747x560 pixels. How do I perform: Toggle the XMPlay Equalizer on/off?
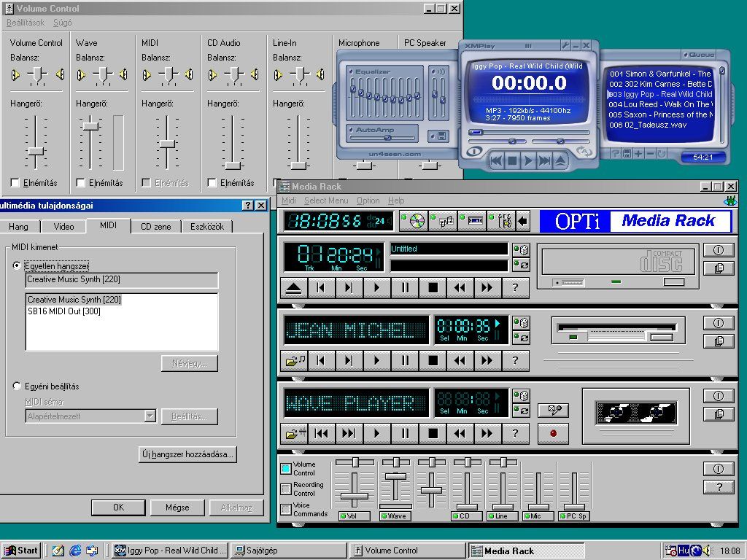coord(352,71)
